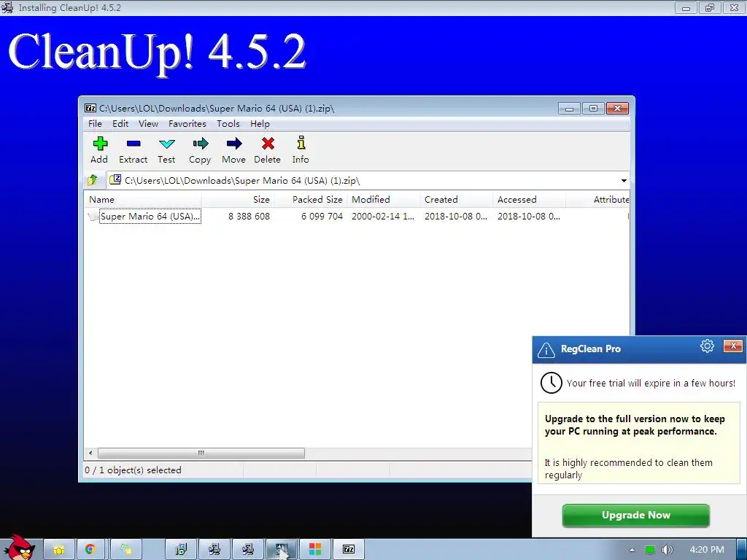Click the volume speaker tray icon

(667, 550)
